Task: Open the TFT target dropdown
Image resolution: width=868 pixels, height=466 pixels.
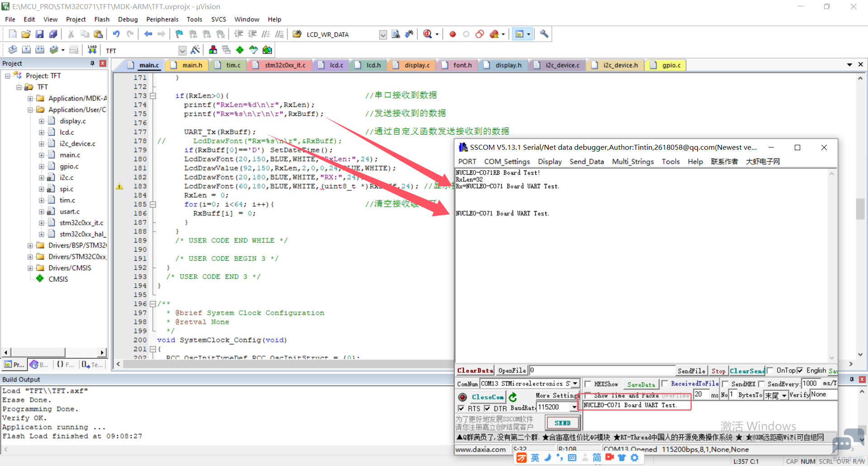Action: [x=182, y=51]
